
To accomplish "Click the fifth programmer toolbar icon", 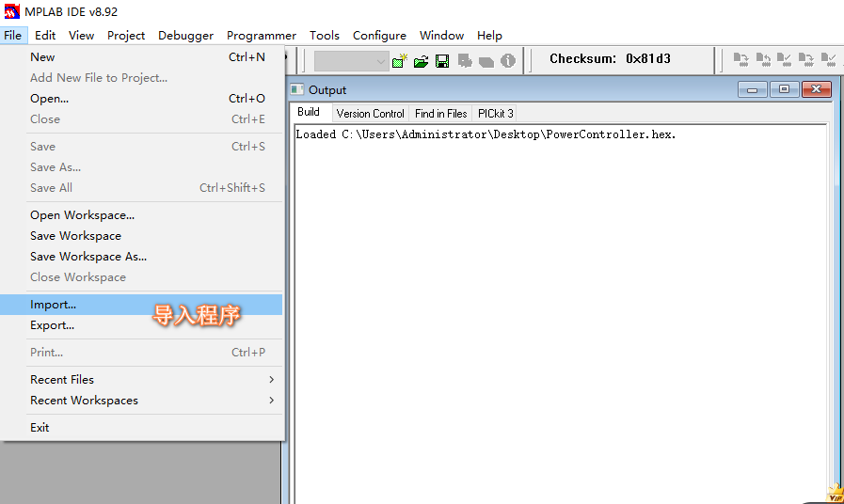I will pyautogui.click(x=828, y=59).
